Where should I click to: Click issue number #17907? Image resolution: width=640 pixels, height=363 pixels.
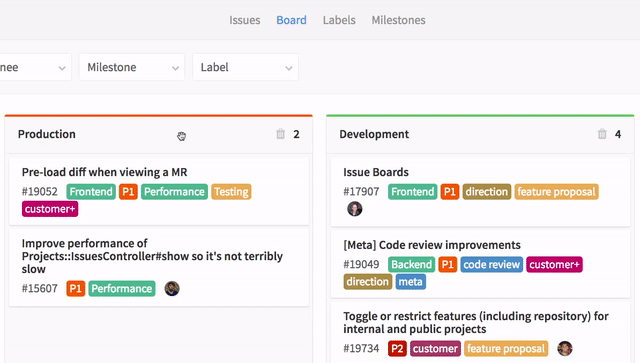point(361,192)
